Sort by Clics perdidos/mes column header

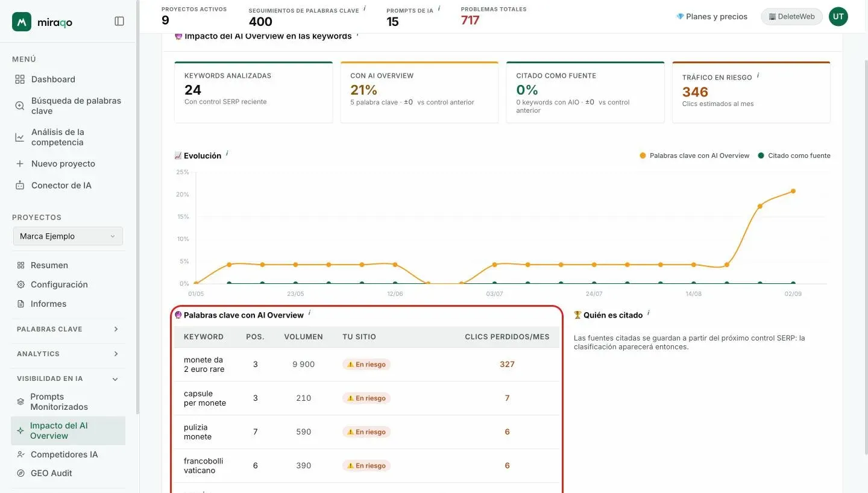[507, 337]
